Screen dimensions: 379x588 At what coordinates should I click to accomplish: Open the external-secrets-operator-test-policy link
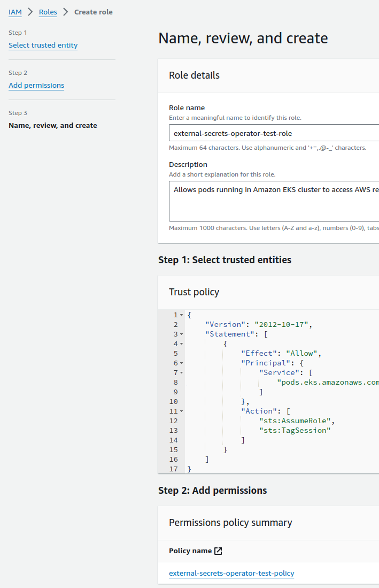click(231, 573)
